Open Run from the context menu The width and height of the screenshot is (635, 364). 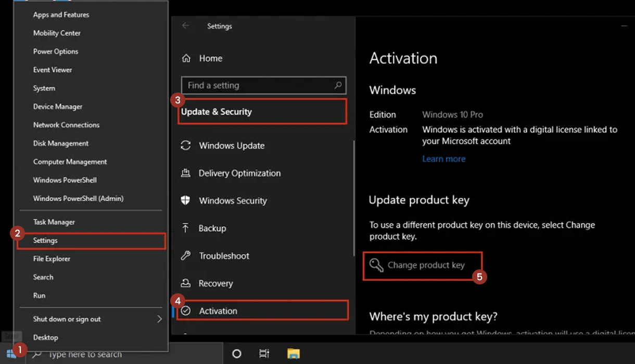point(39,295)
